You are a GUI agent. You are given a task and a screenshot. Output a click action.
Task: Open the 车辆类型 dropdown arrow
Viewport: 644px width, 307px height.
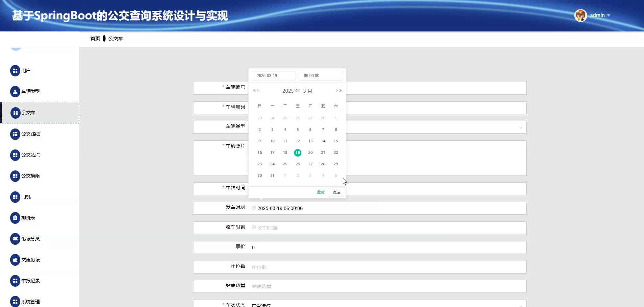[x=521, y=127]
